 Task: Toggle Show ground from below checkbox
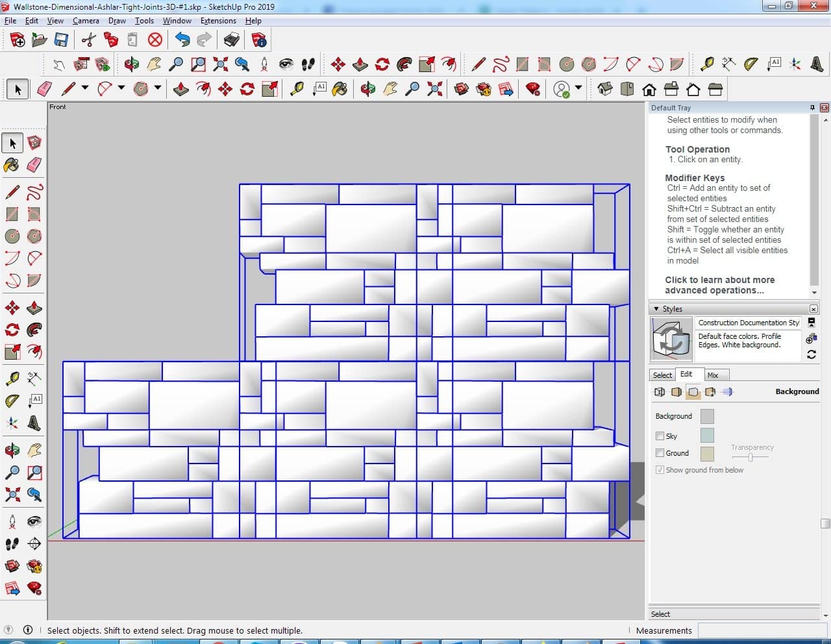pyautogui.click(x=660, y=470)
